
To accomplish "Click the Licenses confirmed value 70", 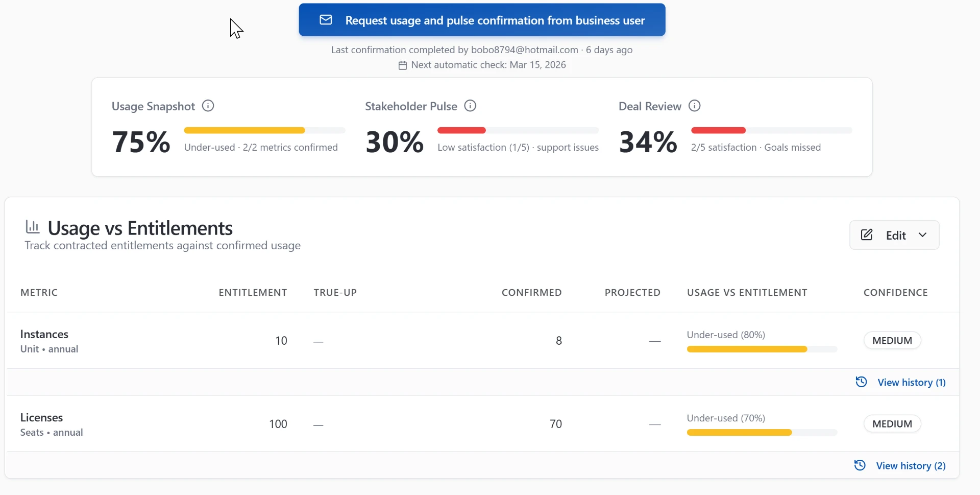I will coord(556,424).
